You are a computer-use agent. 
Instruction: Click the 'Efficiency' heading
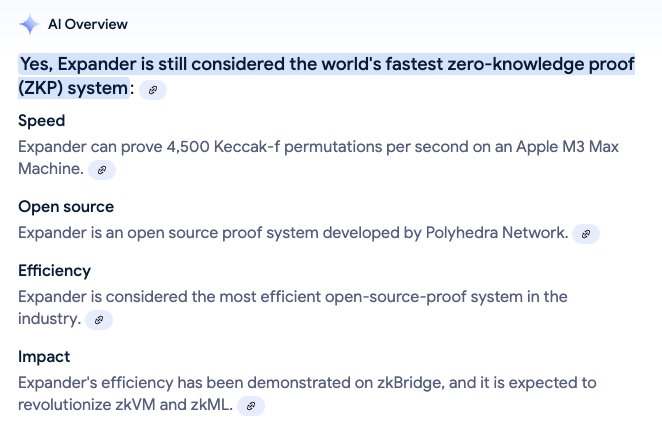pyautogui.click(x=54, y=271)
